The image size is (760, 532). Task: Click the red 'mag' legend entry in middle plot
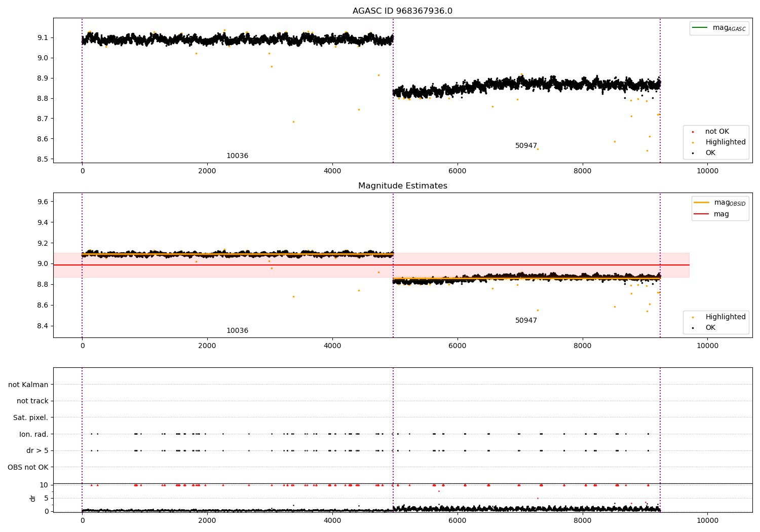pyautogui.click(x=711, y=214)
